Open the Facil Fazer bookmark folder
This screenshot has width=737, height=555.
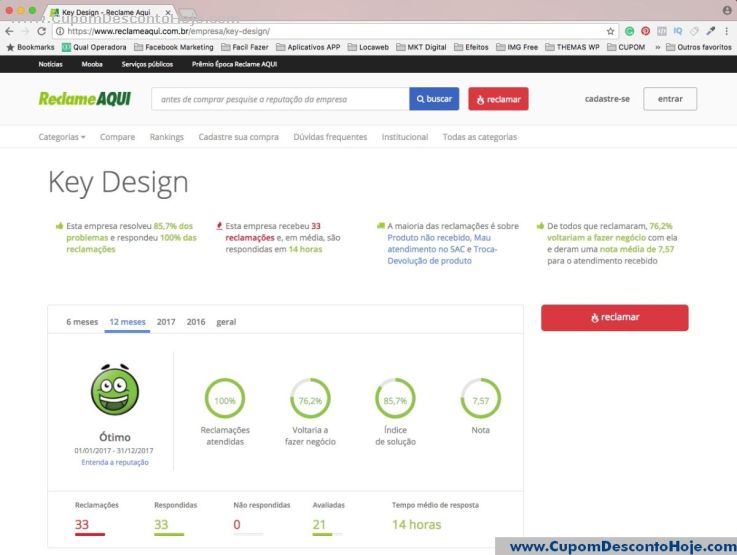[245, 47]
